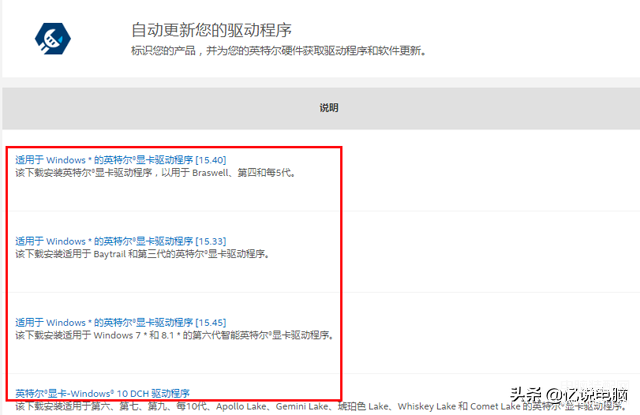This screenshot has width=640, height=415.
Task: Open the Intel graphics driver [15.33] link
Action: click(121, 241)
